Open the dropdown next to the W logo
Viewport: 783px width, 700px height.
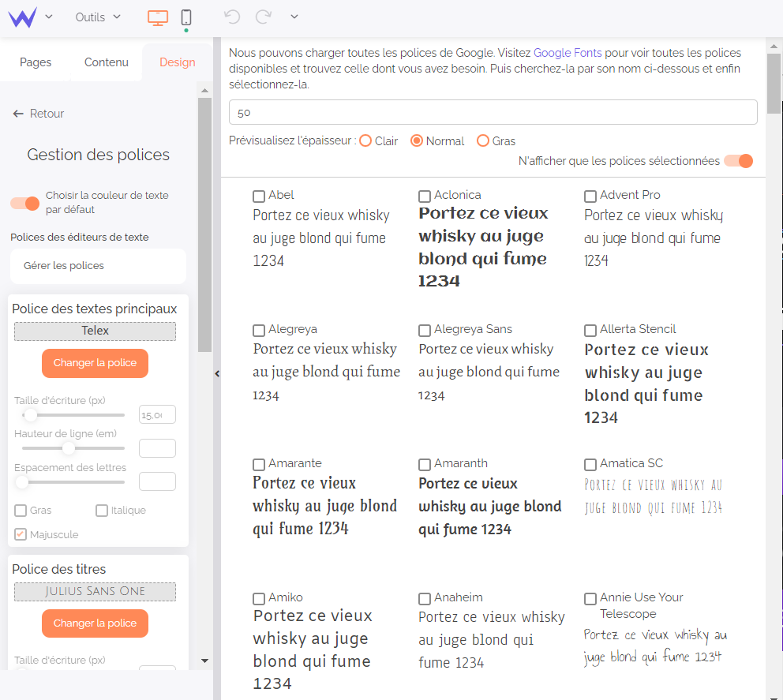48,17
